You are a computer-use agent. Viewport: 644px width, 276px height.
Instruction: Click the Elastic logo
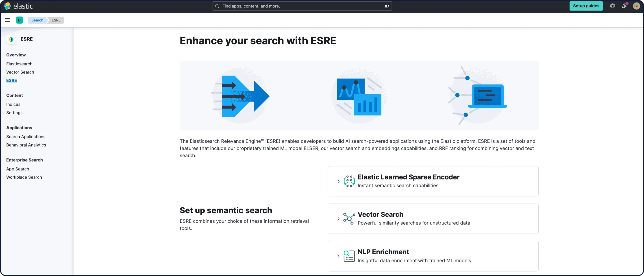(7, 6)
